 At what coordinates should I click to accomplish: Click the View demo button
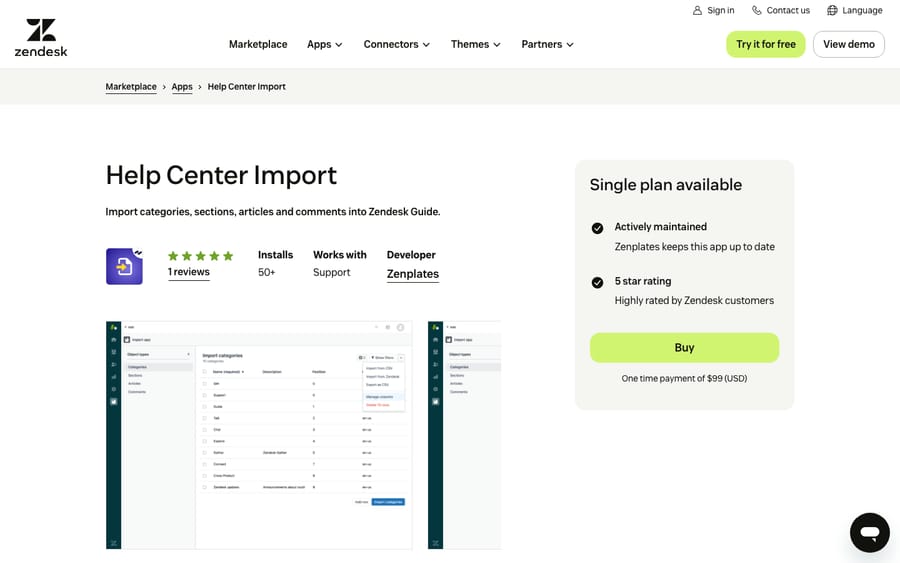click(x=848, y=44)
